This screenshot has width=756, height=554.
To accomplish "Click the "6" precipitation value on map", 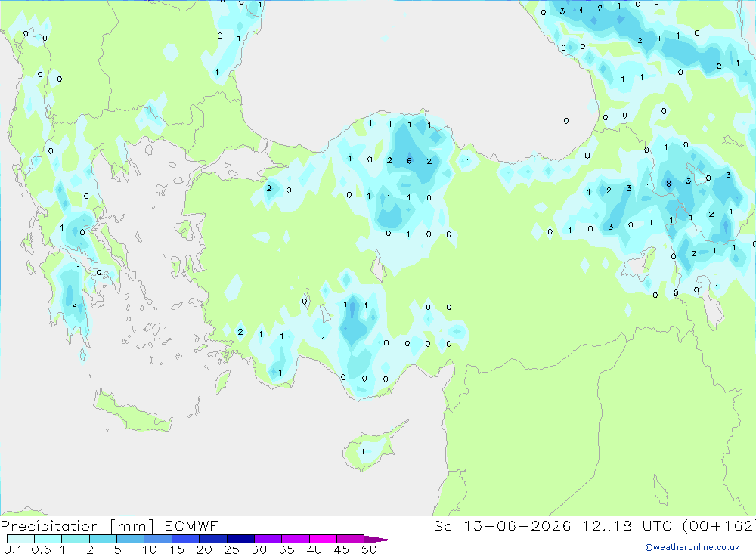I will [409, 160].
